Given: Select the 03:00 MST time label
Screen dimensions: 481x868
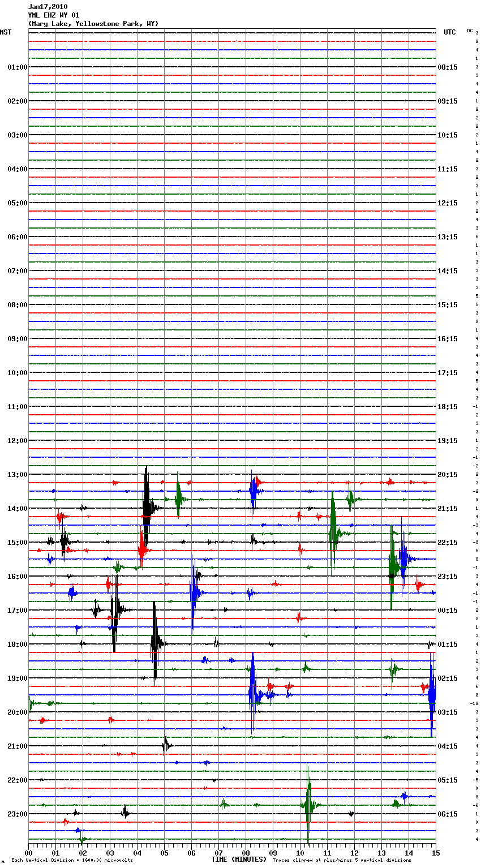Looking at the screenshot, I should point(18,135).
